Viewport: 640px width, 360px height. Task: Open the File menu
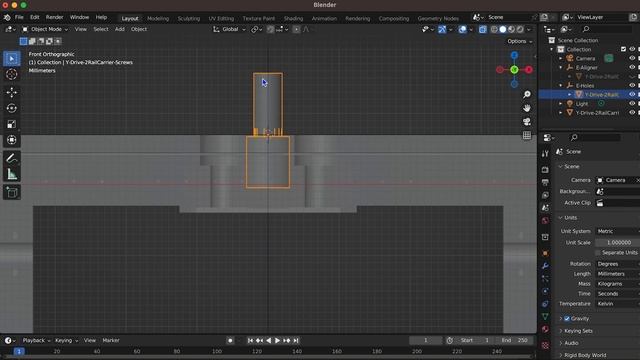click(x=19, y=17)
